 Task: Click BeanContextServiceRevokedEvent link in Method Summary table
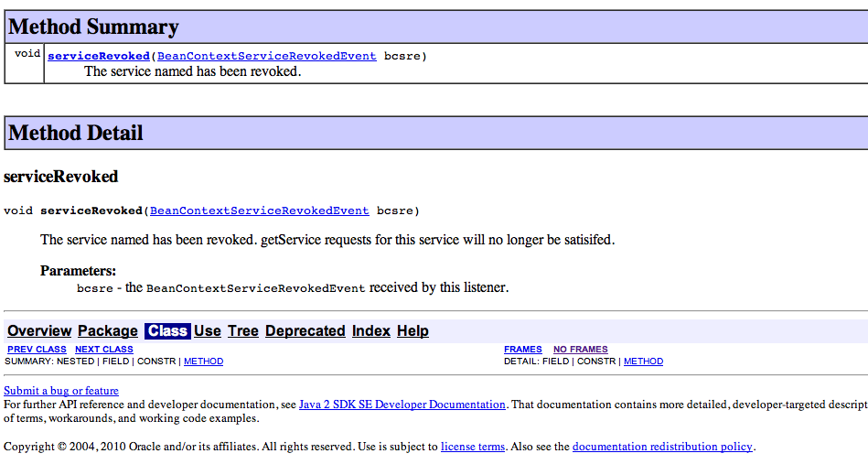click(266, 56)
